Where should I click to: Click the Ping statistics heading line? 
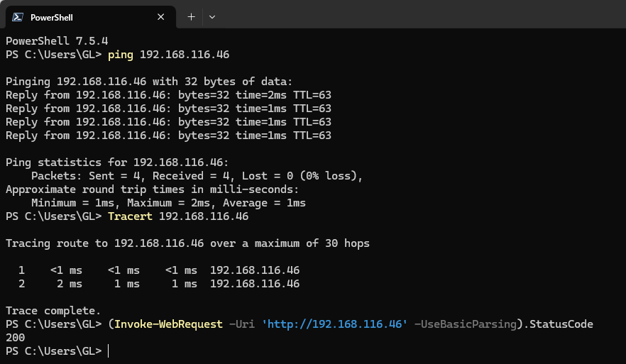(x=117, y=162)
